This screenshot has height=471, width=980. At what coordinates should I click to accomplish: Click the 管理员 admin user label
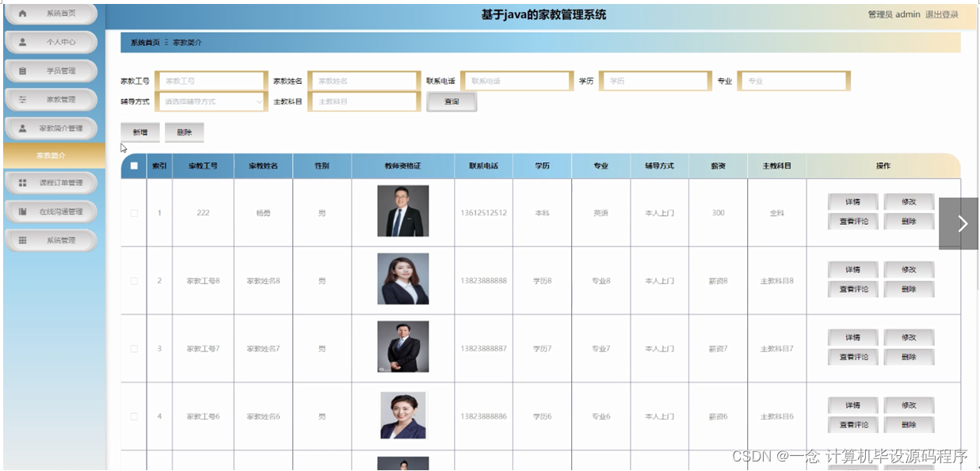pyautogui.click(x=894, y=14)
